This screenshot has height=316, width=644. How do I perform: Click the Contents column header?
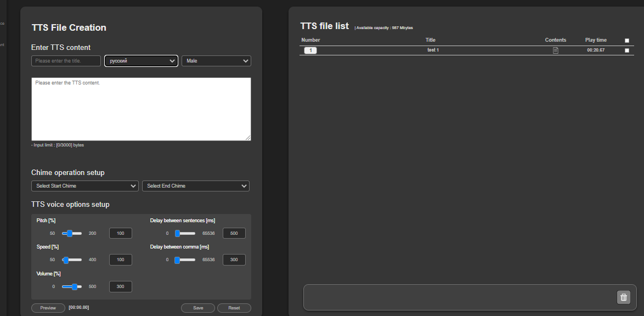click(555, 40)
